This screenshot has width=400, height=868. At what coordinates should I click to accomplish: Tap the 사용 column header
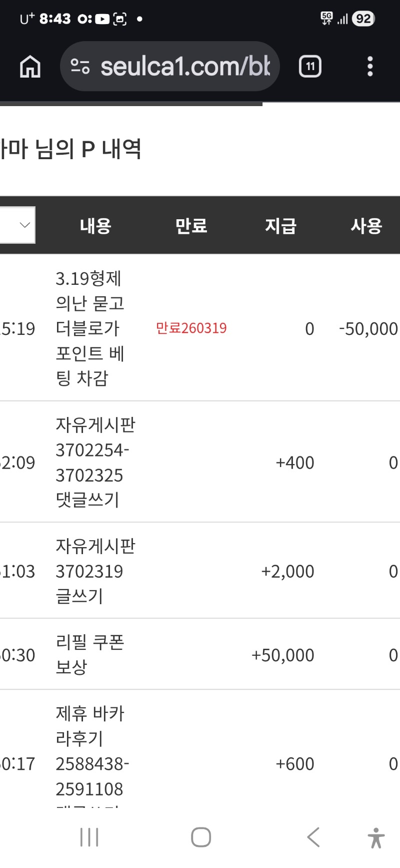click(x=366, y=226)
